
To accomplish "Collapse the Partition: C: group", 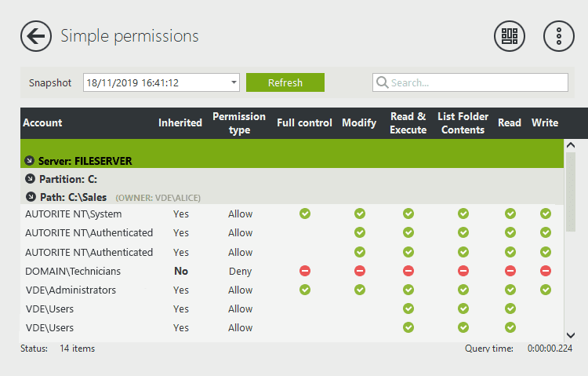I will point(30,179).
